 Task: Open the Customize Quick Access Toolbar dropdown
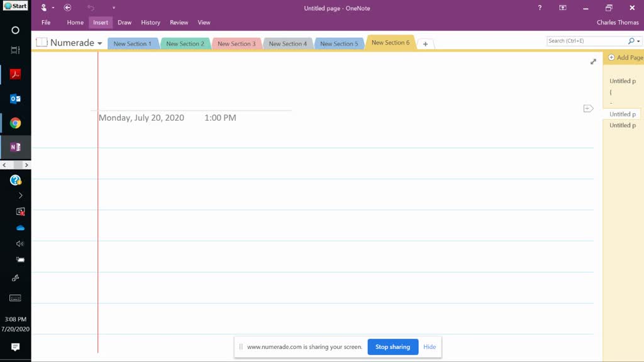click(114, 8)
